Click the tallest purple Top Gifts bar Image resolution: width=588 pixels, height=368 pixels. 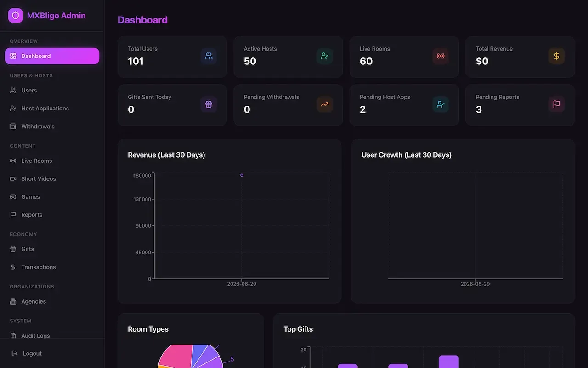coord(449,362)
